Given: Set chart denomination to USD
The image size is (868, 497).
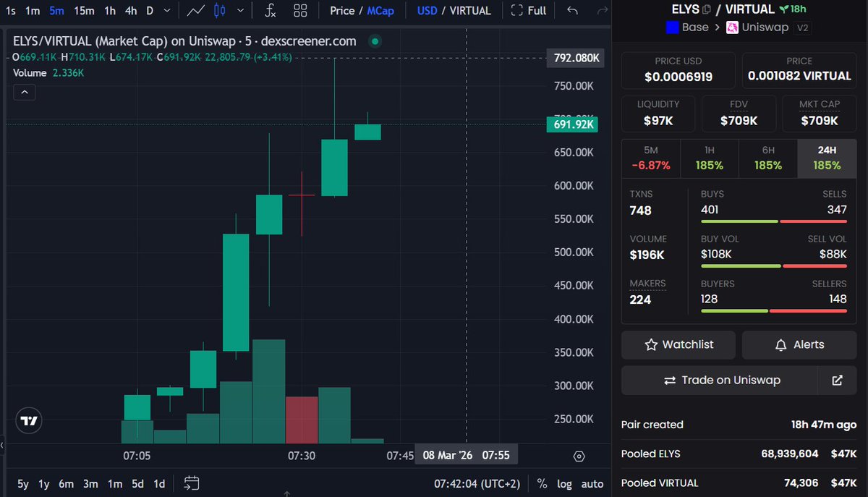Looking at the screenshot, I should point(427,11).
